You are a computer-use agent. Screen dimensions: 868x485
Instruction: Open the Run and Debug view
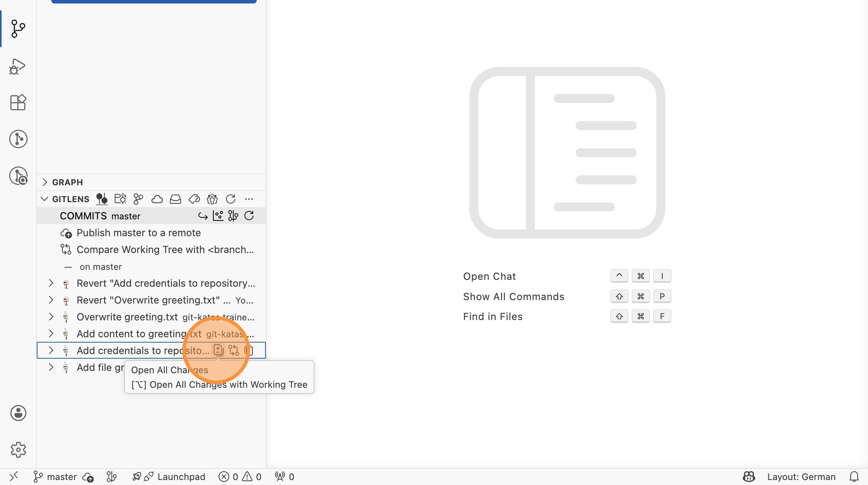coord(18,67)
